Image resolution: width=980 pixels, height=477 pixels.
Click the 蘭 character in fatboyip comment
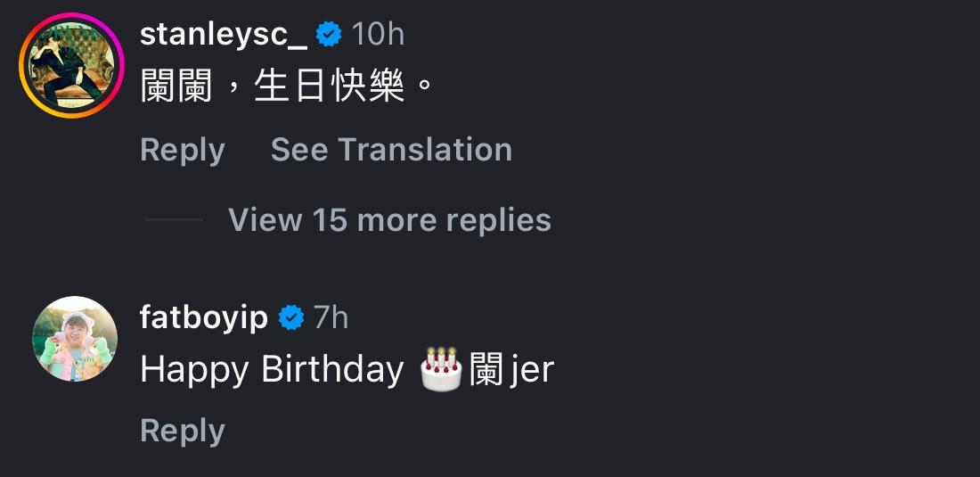[x=486, y=369]
